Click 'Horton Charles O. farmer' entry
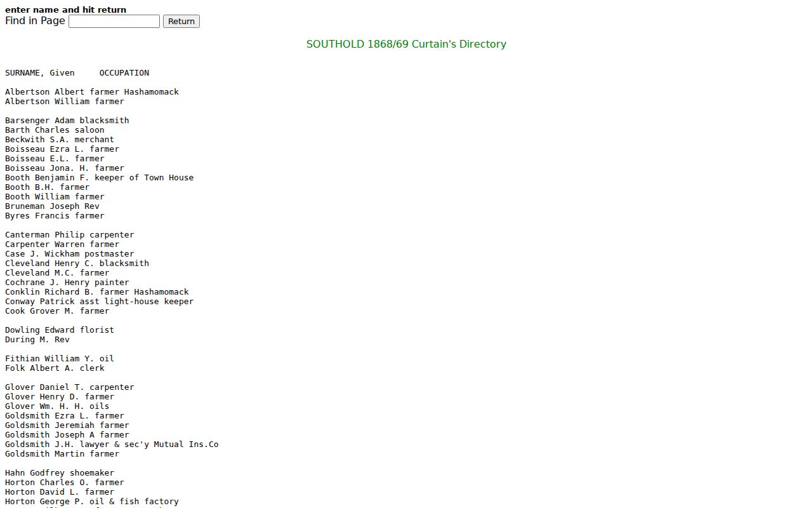Screen dimensions: 812x508 pos(65,483)
